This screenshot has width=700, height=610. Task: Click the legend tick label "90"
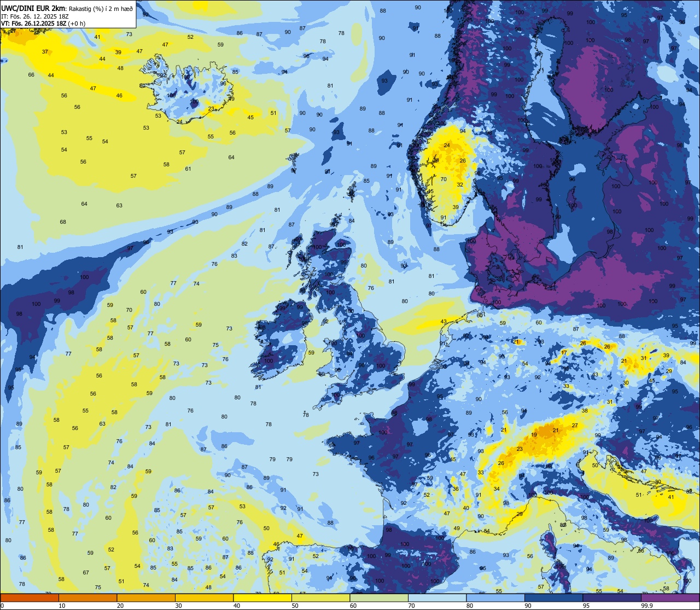(x=528, y=606)
